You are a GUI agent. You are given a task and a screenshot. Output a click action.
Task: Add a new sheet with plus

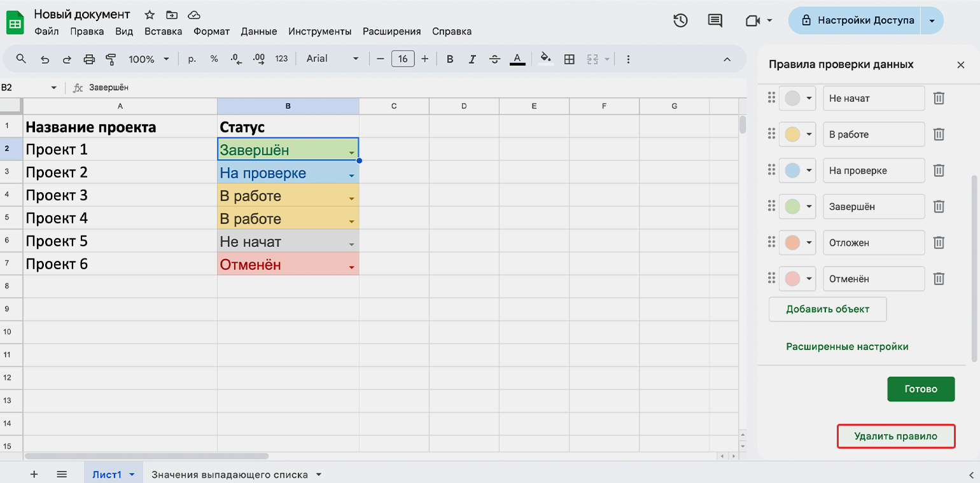point(34,475)
